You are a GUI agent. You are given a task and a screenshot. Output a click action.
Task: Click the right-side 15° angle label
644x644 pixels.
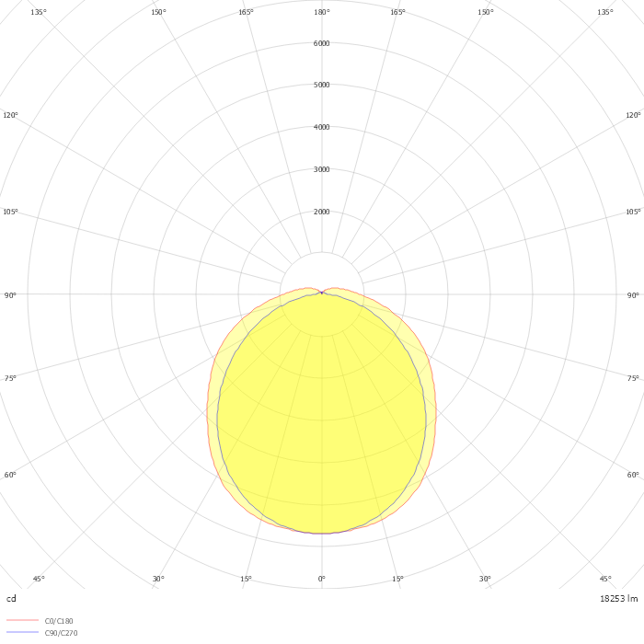pos(397,579)
